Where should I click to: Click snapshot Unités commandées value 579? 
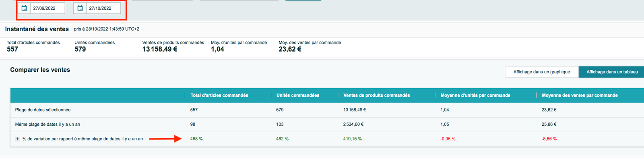[x=80, y=49]
